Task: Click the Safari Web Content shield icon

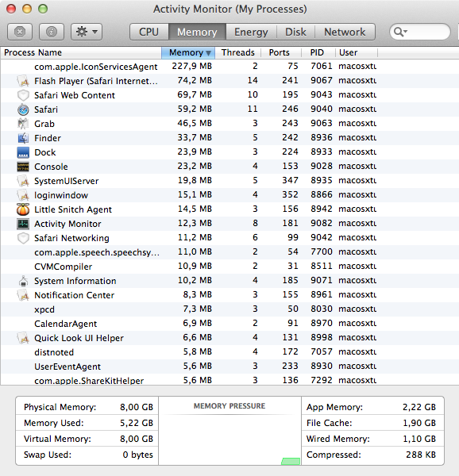Action: 23,95
